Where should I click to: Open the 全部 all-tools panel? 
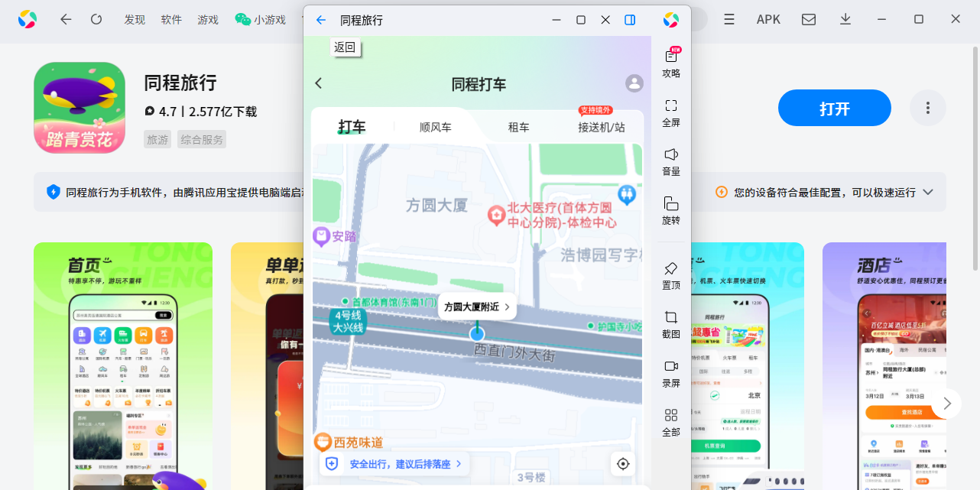coord(670,422)
